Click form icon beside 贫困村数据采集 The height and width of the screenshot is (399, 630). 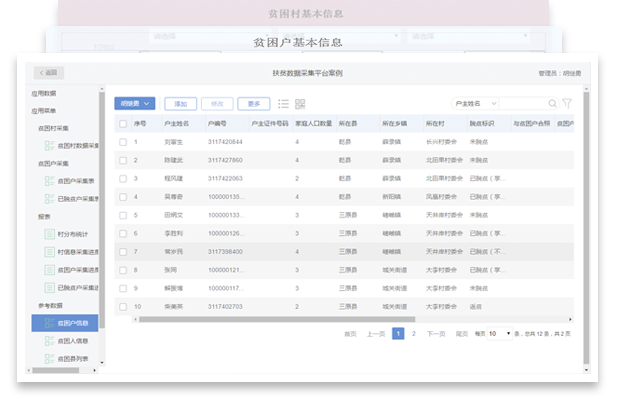tap(49, 145)
